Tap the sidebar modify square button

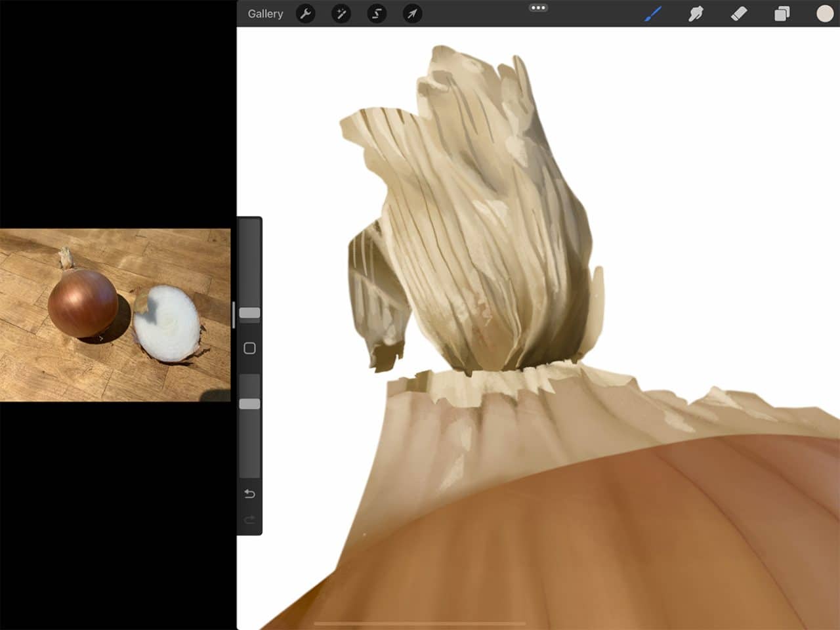[249, 348]
